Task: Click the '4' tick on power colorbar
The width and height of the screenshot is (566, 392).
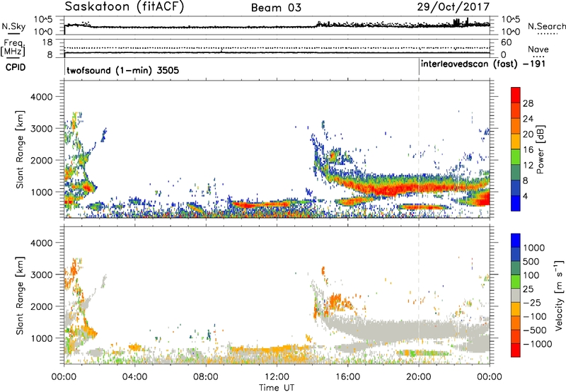Action: point(526,196)
